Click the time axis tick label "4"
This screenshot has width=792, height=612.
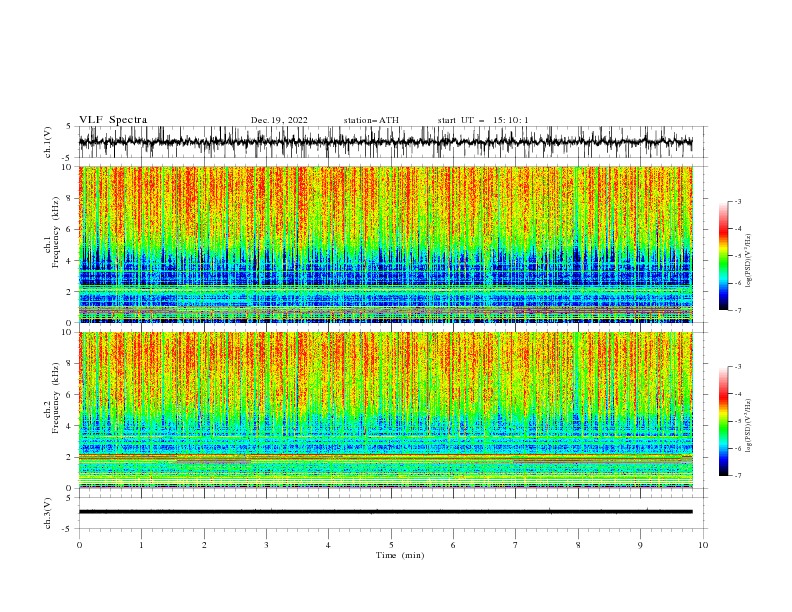pos(329,545)
